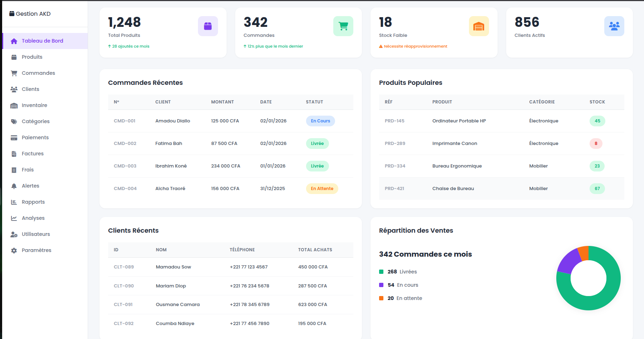Open the Factures page in sidebar
Screen dimensions: 644x339
click(x=33, y=154)
